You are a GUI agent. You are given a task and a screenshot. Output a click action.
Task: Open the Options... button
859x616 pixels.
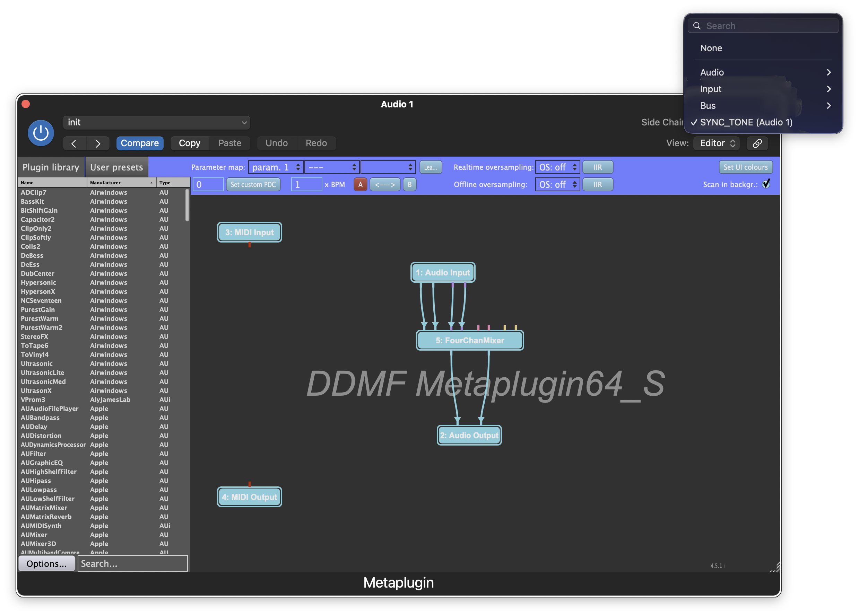coord(46,563)
